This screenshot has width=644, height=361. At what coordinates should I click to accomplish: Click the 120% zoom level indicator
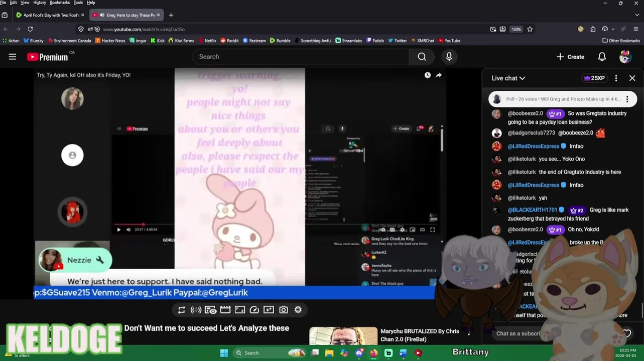point(516,29)
